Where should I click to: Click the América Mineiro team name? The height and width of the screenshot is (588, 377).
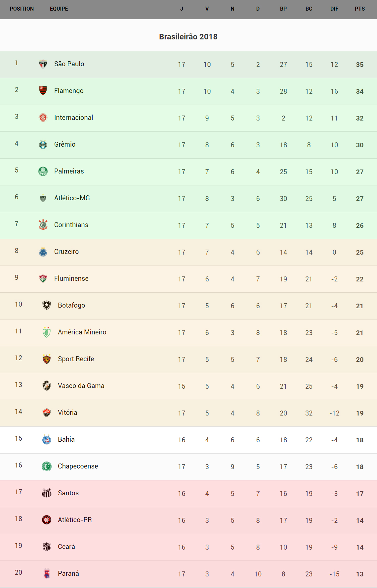coord(82,332)
